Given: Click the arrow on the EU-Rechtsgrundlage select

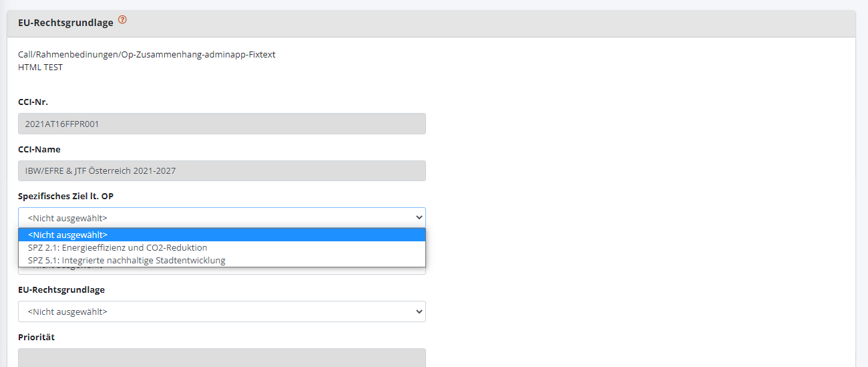Looking at the screenshot, I should (x=419, y=312).
